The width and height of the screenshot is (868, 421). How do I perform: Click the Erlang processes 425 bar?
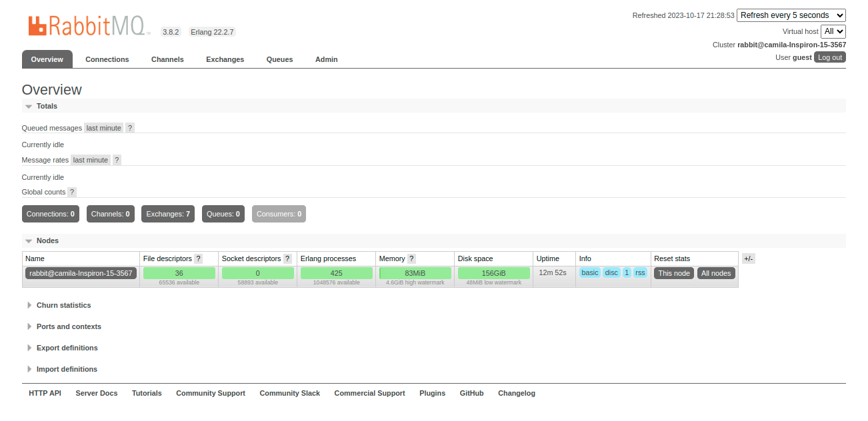click(337, 273)
